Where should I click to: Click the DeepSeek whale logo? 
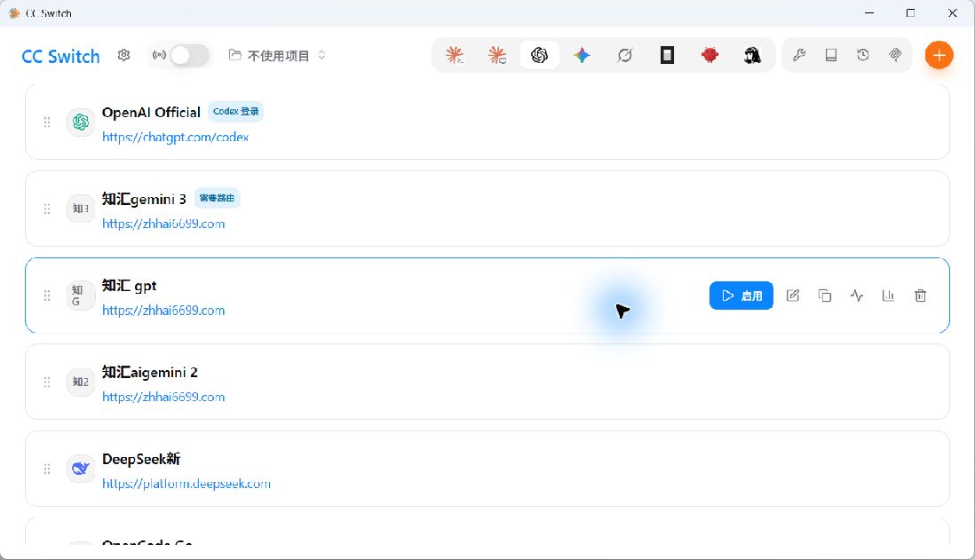(81, 469)
